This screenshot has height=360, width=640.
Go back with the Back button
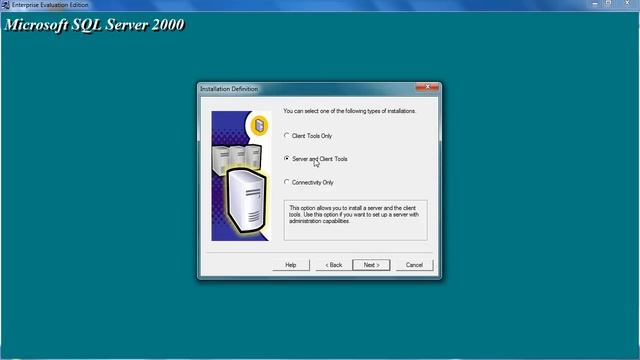click(x=333, y=265)
